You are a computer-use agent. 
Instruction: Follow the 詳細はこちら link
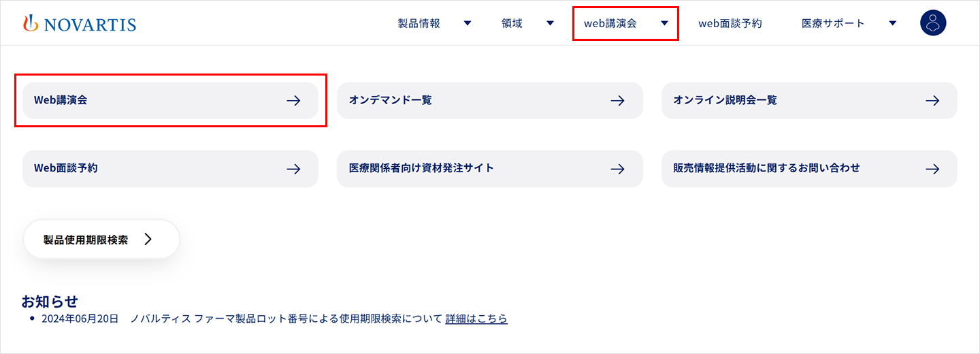pyautogui.click(x=476, y=319)
